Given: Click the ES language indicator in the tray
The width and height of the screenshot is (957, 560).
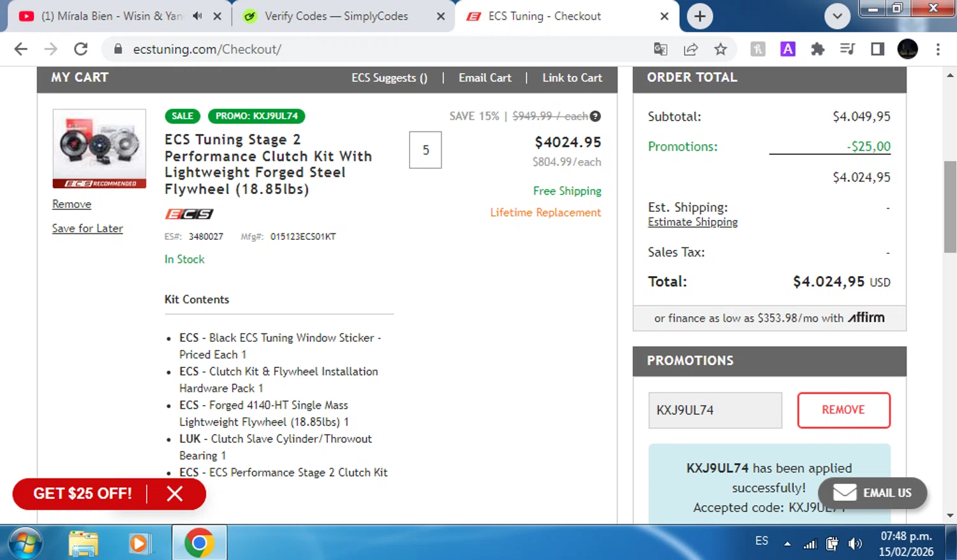Looking at the screenshot, I should coord(762,541).
